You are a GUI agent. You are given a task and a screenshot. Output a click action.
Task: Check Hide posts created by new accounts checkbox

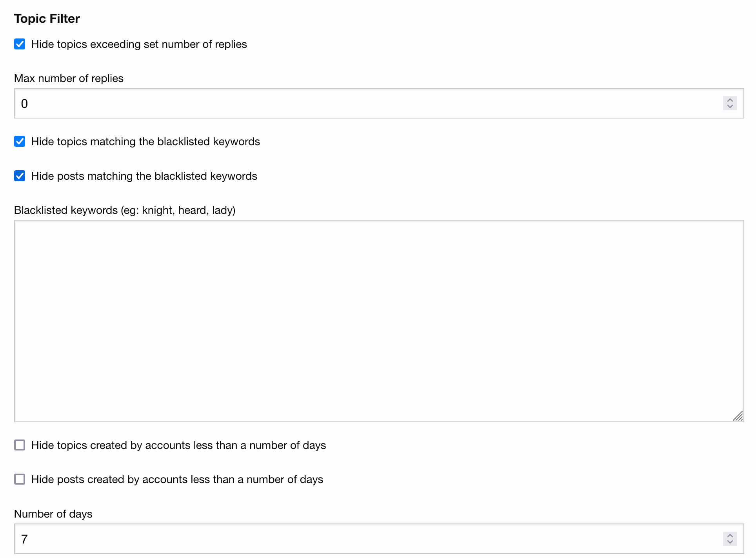pyautogui.click(x=20, y=479)
